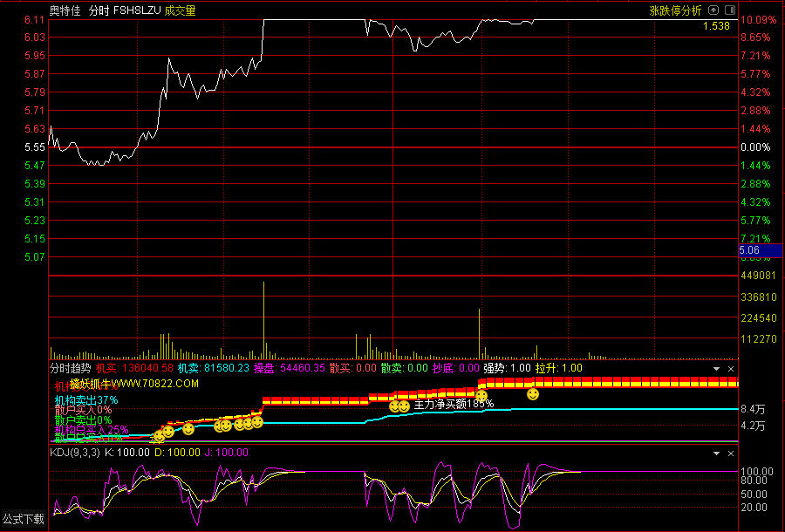The image size is (785, 532).
Task: Click the rightmost smiley signal marker
Action: tap(533, 394)
